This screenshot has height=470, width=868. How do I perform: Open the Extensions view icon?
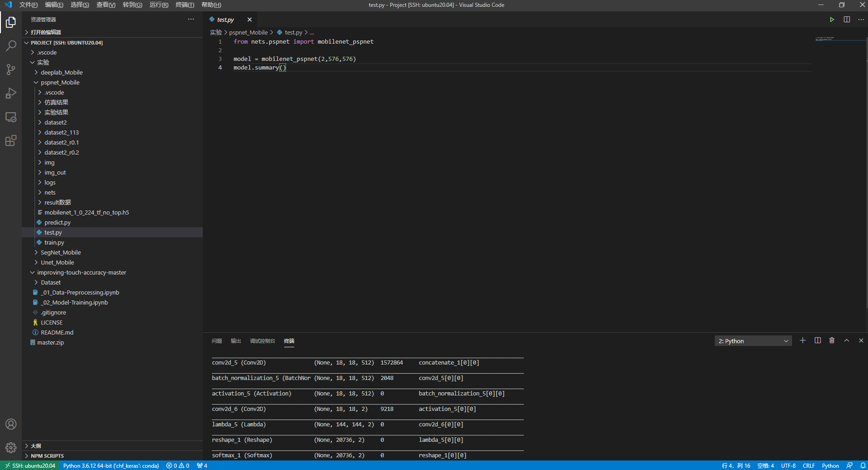point(10,140)
